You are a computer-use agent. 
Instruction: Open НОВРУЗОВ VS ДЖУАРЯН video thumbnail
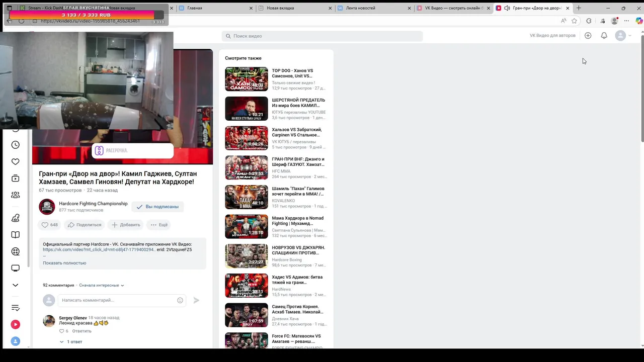pyautogui.click(x=247, y=256)
